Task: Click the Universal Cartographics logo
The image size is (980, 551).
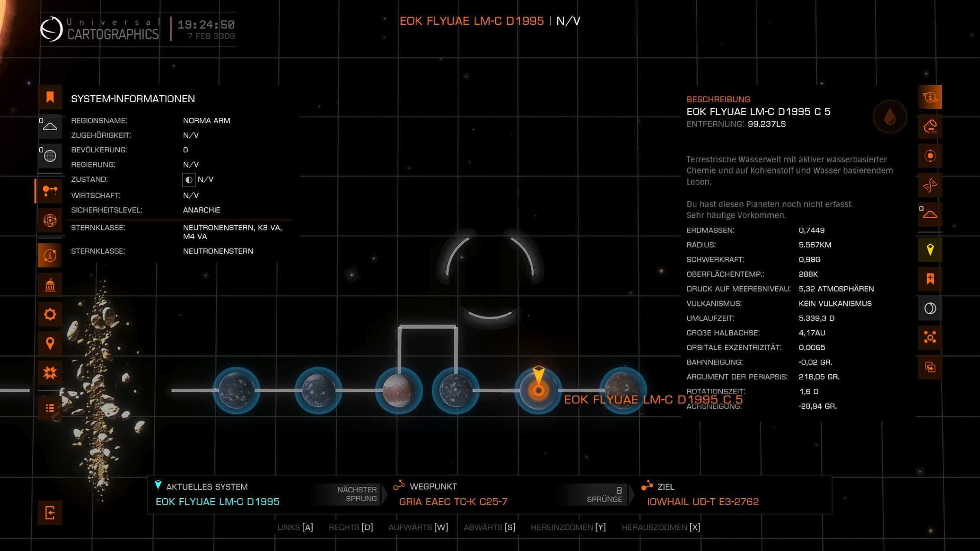Action: [x=100, y=29]
